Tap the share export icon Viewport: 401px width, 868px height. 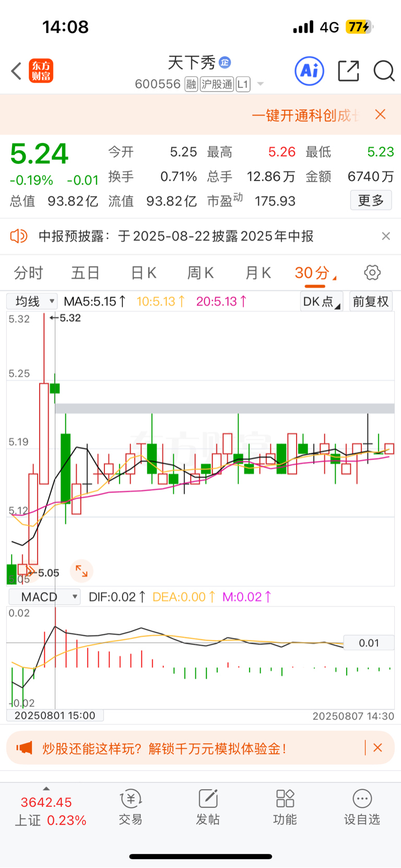[x=348, y=71]
